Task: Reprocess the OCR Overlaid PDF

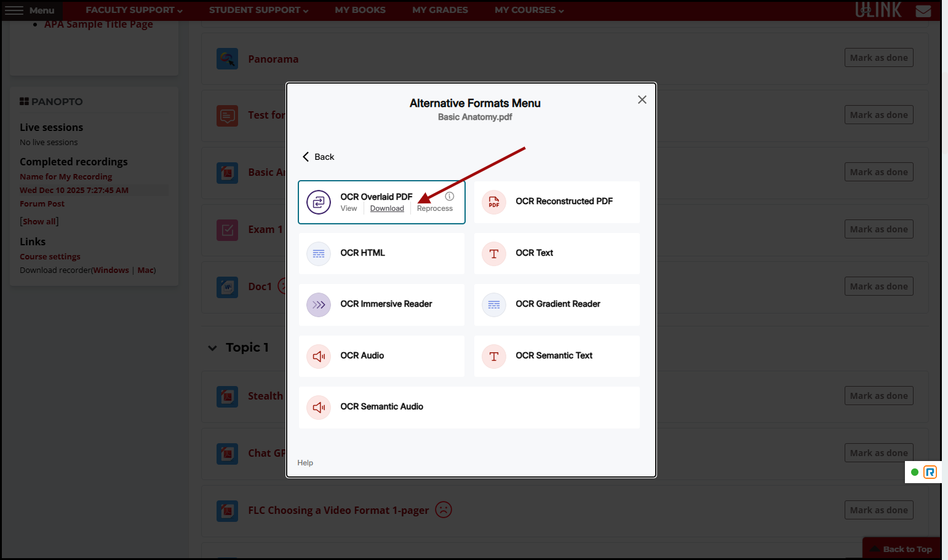Action: 435,208
